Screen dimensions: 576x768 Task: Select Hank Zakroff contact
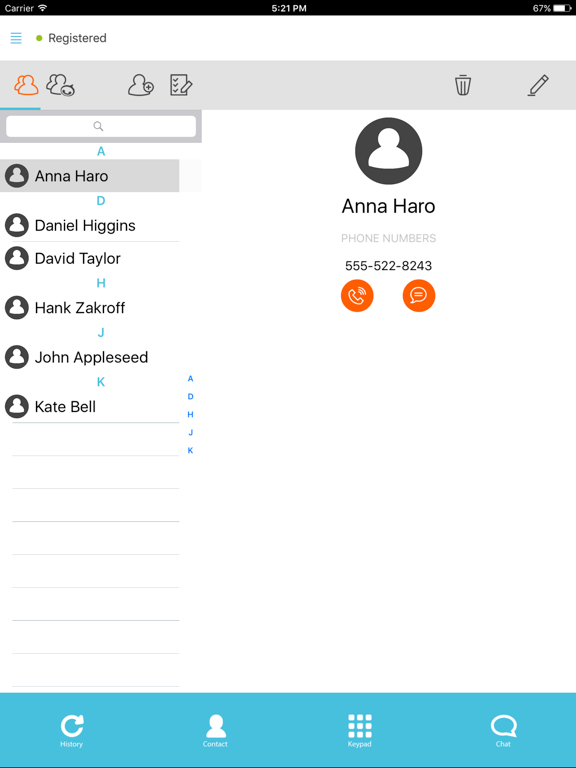(x=90, y=308)
